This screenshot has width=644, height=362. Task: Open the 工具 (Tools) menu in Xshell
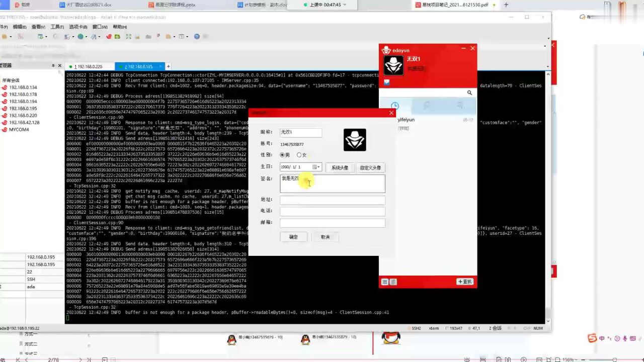coord(57,27)
